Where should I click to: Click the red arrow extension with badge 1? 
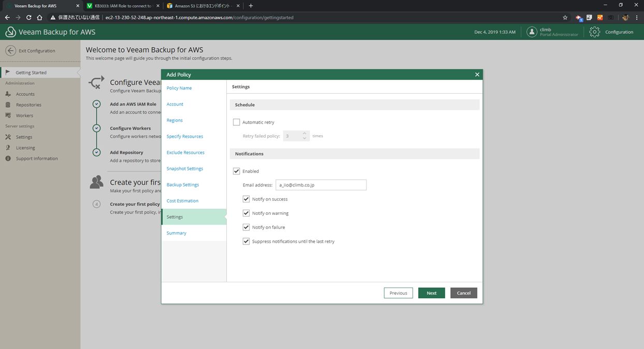tap(579, 18)
